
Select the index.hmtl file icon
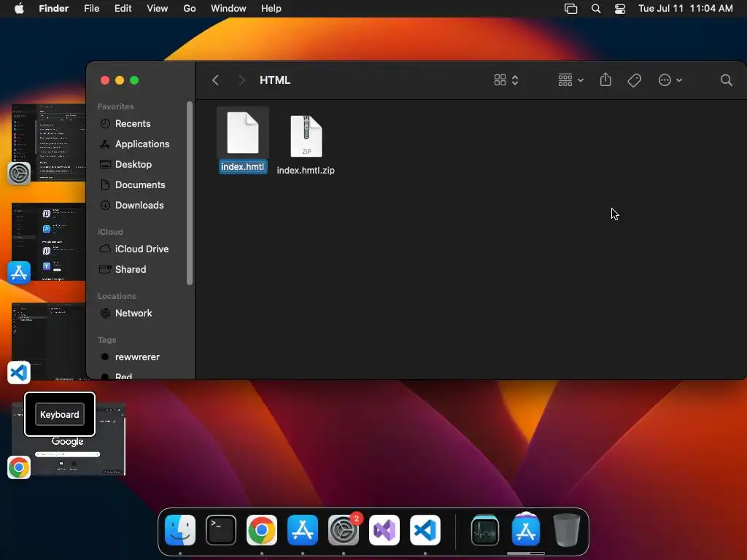click(243, 133)
